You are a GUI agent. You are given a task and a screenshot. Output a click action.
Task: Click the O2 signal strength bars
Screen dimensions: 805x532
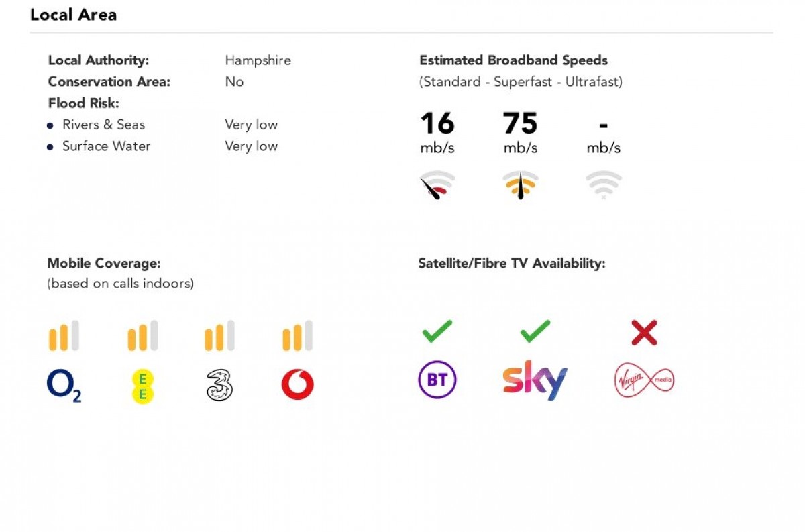tap(64, 335)
